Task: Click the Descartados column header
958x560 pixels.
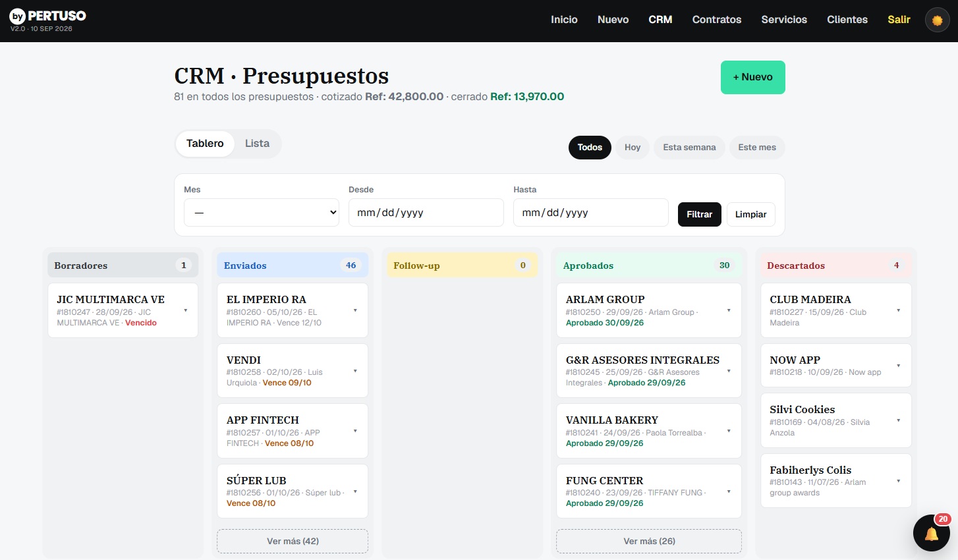Action: click(x=836, y=266)
